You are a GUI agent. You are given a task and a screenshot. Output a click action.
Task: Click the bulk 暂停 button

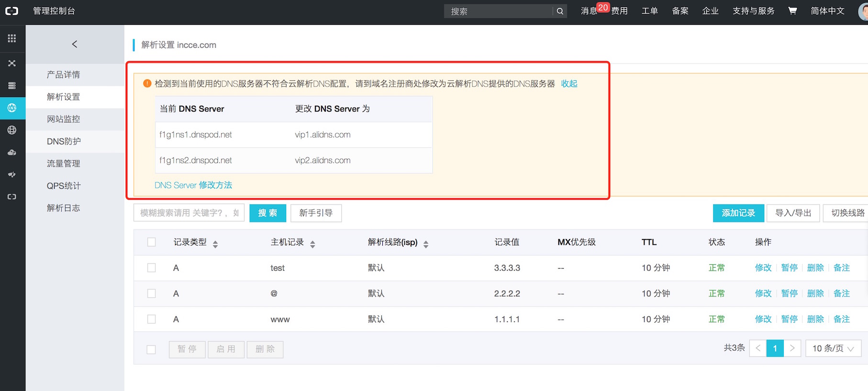187,349
